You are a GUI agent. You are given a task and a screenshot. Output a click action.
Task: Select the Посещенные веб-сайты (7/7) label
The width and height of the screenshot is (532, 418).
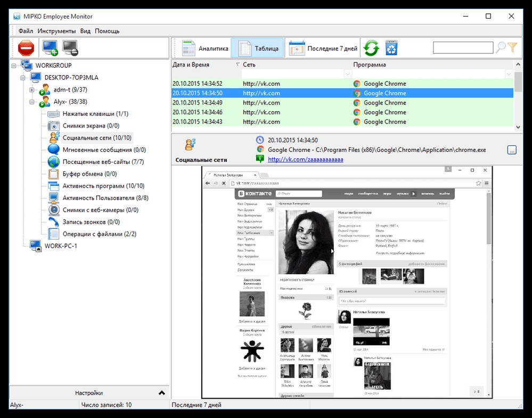(103, 162)
